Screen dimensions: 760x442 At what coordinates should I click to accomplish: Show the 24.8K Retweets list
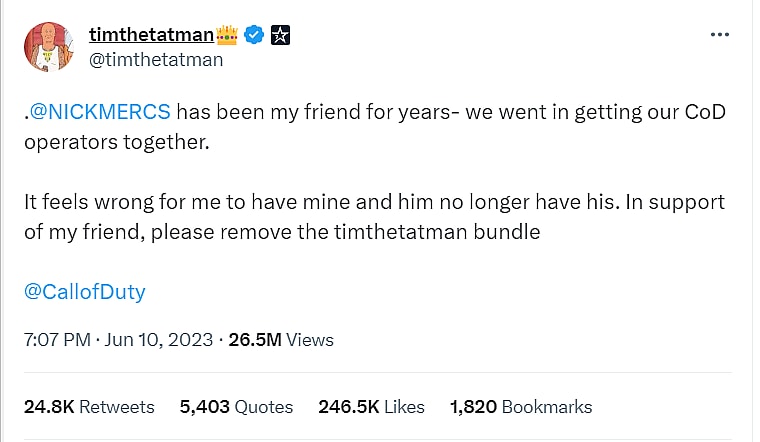(x=89, y=407)
